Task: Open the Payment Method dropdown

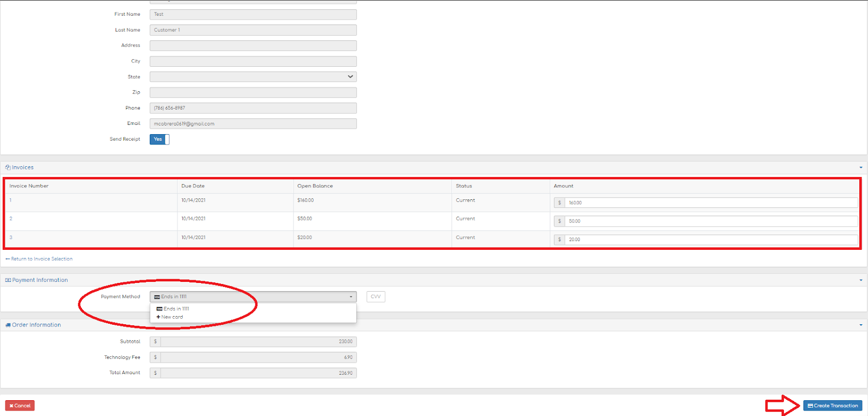Action: (253, 297)
